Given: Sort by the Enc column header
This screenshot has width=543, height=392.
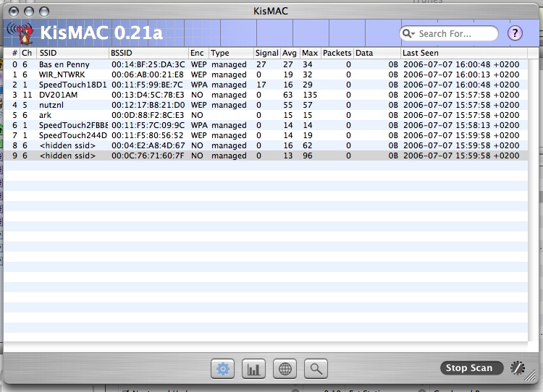Looking at the screenshot, I should pos(198,53).
